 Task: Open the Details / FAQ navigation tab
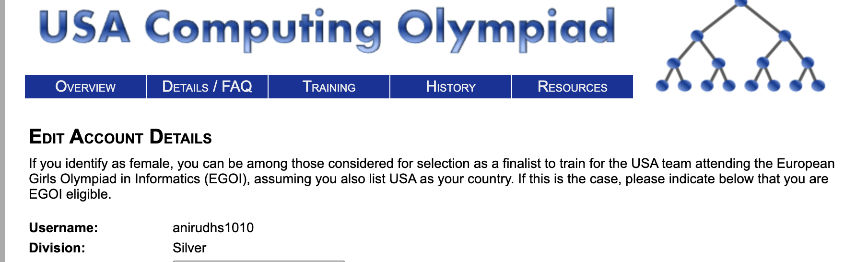pyautogui.click(x=207, y=87)
